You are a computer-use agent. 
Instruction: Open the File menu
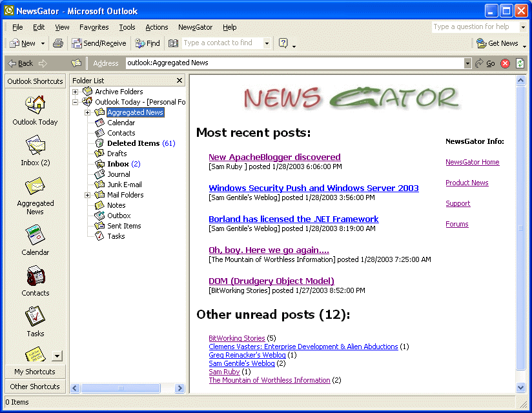17,27
